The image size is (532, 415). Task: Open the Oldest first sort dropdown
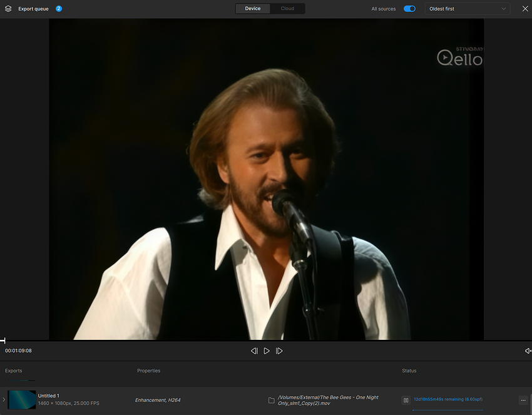(x=467, y=9)
